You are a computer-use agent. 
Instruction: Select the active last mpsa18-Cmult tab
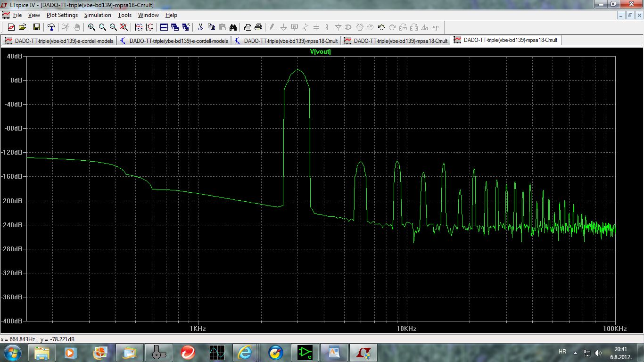[x=506, y=41]
